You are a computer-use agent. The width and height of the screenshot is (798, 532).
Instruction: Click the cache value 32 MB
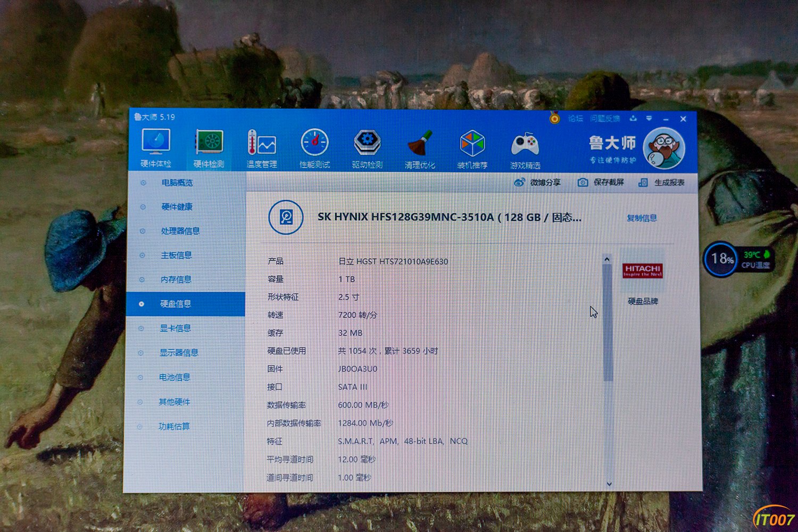[x=350, y=333]
